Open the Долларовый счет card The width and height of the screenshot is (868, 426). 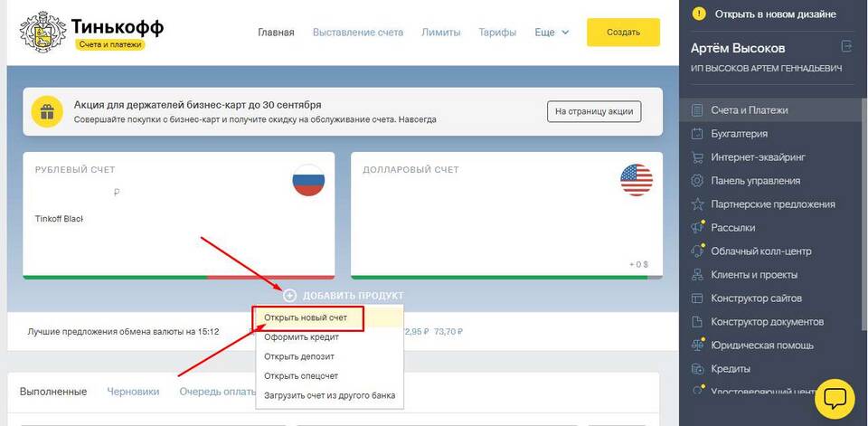pyautogui.click(x=506, y=215)
